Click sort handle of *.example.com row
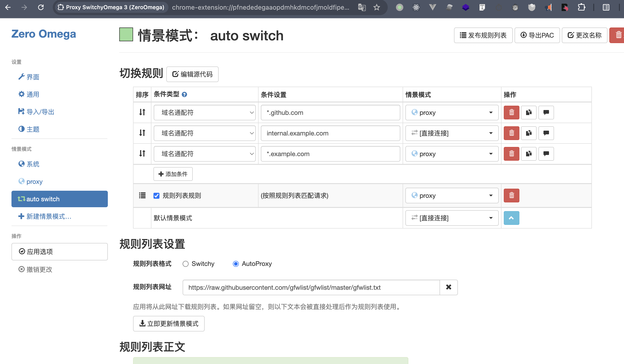The width and height of the screenshot is (624, 364). [x=142, y=153]
